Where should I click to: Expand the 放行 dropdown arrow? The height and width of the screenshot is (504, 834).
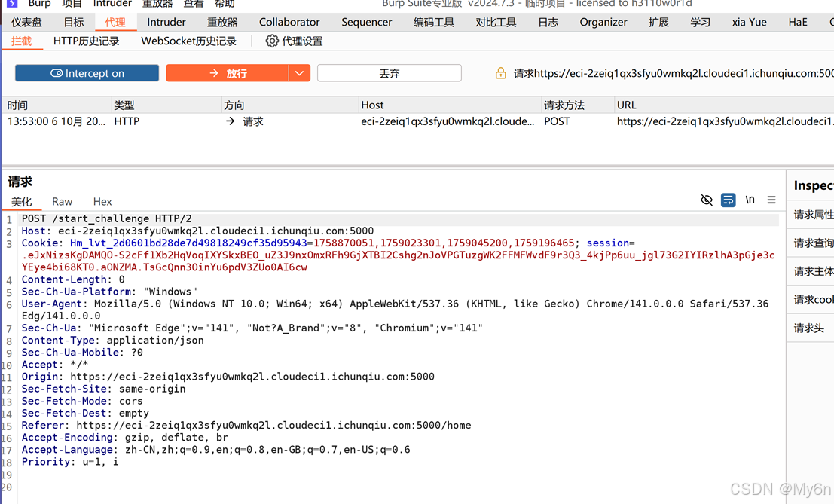[x=299, y=73]
